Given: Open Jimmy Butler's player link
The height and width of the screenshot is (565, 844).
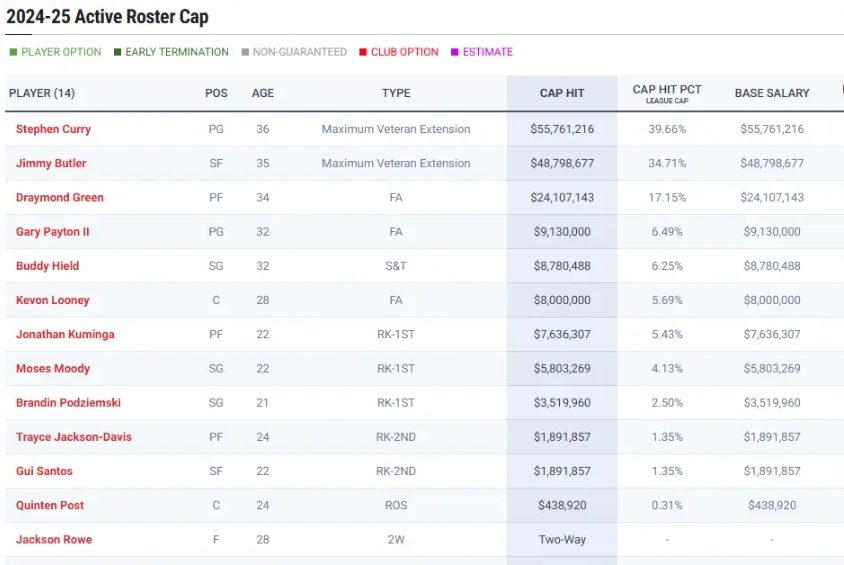Looking at the screenshot, I should click(x=51, y=163).
